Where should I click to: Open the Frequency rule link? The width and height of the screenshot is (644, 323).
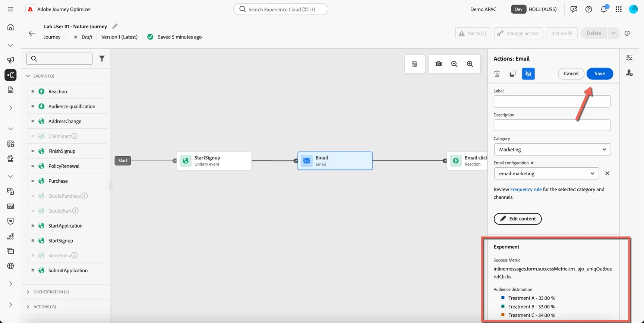point(526,189)
